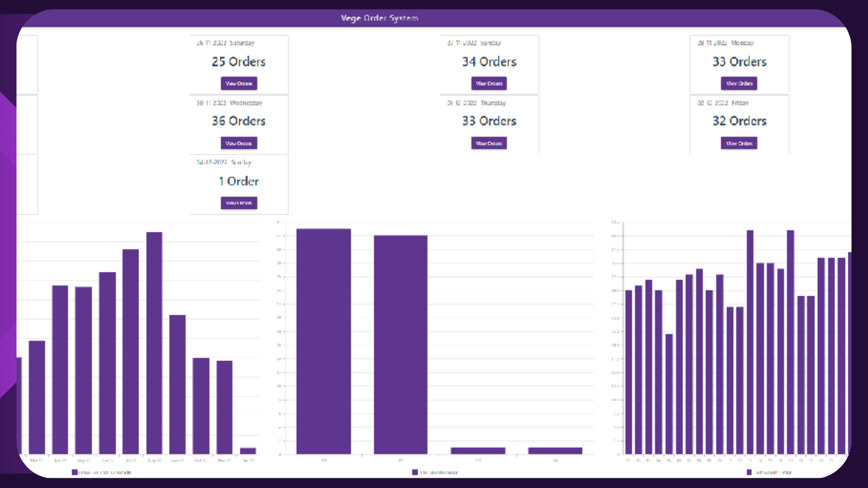The height and width of the screenshot is (488, 868).
Task: Toggle the legend swatch of the monthly chart
Action: click(74, 473)
